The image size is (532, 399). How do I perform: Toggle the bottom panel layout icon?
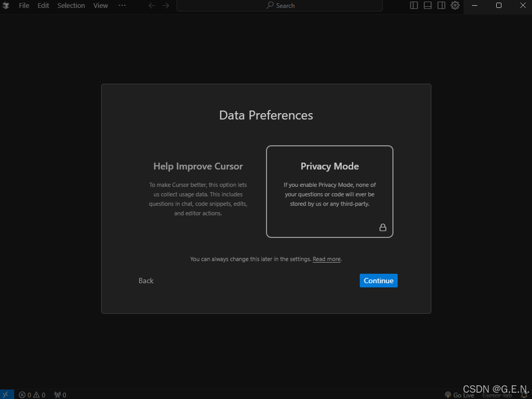coord(428,5)
